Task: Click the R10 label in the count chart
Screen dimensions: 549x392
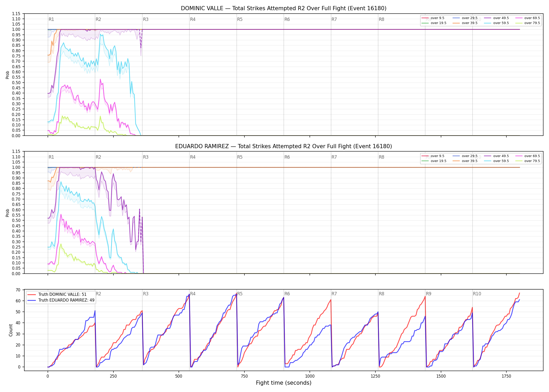Action: click(x=477, y=294)
